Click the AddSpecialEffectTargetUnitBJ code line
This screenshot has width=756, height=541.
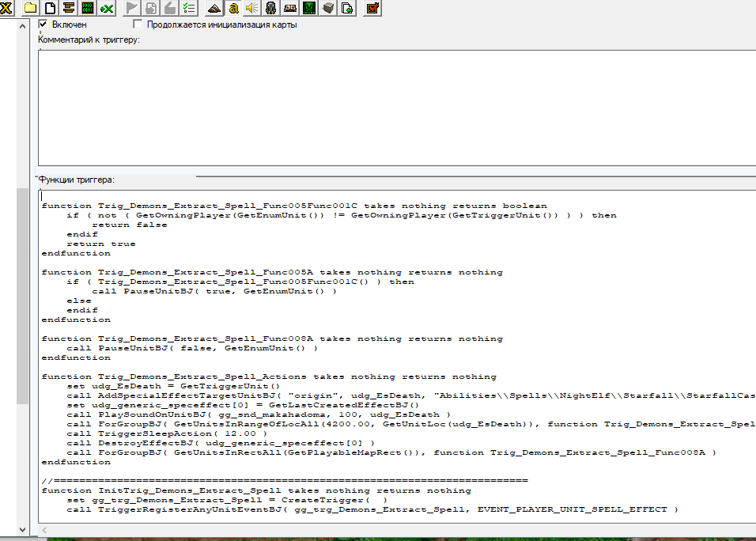(x=410, y=396)
